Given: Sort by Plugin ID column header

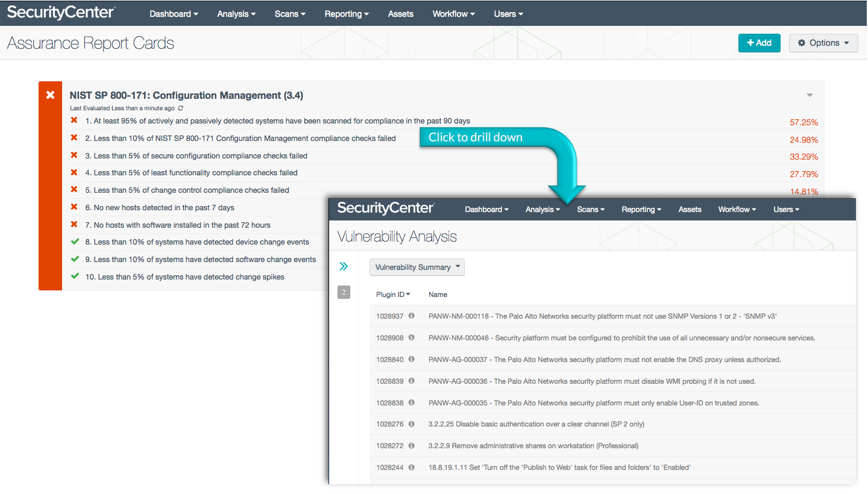Looking at the screenshot, I should click(x=393, y=295).
